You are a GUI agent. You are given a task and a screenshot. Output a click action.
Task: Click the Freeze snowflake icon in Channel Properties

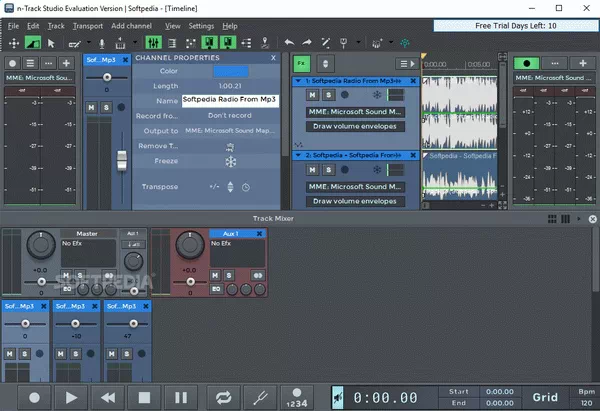coord(229,162)
